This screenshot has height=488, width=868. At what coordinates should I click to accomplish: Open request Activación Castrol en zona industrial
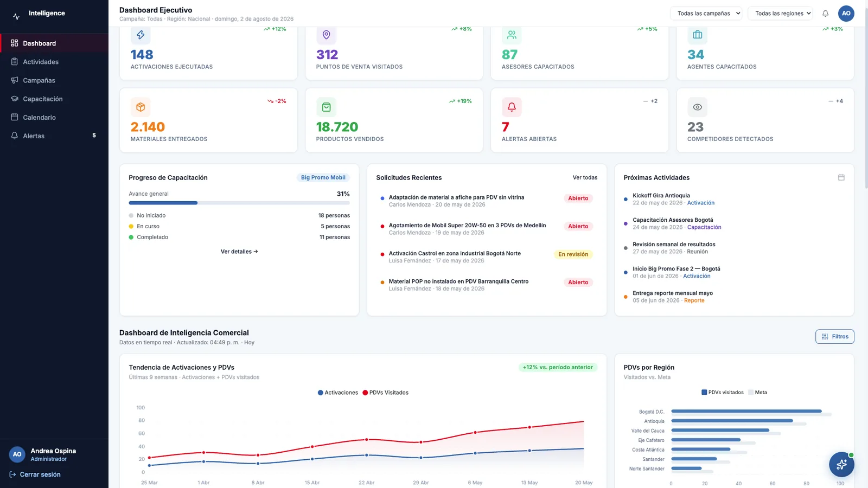487,257
